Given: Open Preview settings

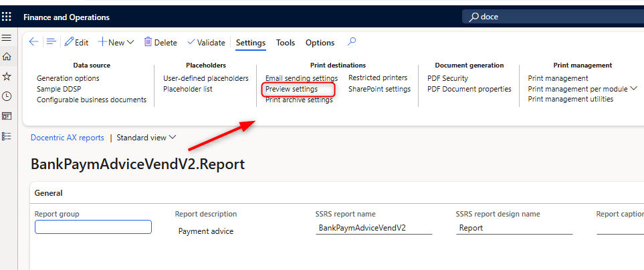Looking at the screenshot, I should tap(292, 89).
